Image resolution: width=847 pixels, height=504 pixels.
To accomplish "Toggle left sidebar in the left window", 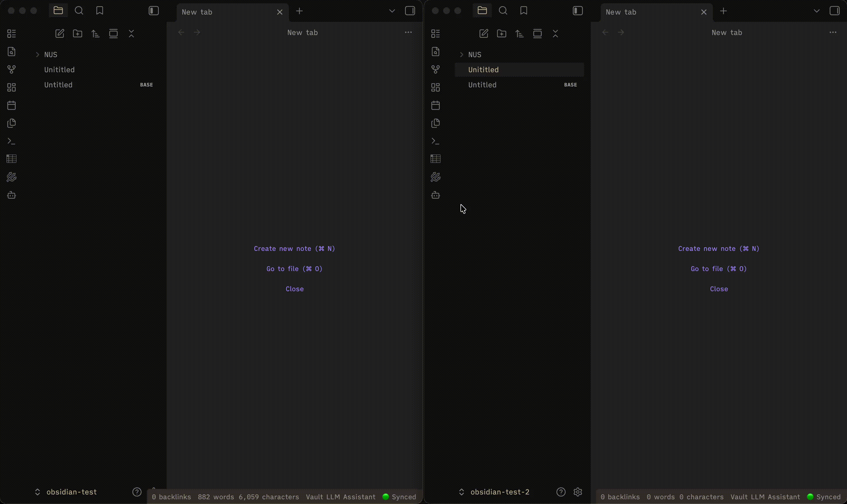I will click(x=153, y=11).
